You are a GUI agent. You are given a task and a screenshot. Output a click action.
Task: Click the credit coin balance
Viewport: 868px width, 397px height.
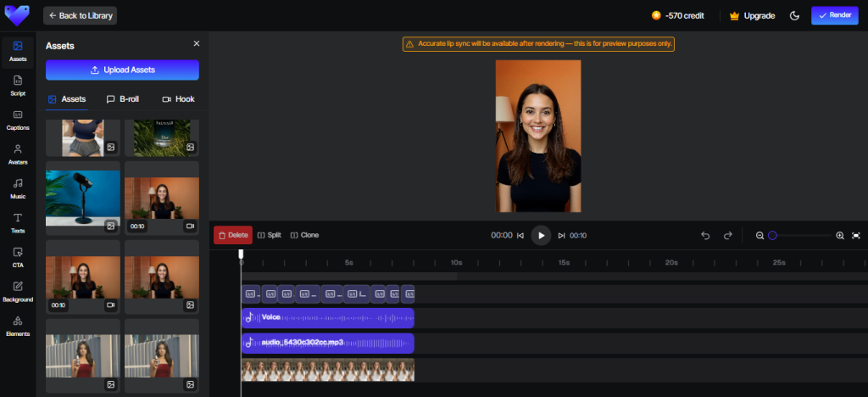[x=678, y=15]
